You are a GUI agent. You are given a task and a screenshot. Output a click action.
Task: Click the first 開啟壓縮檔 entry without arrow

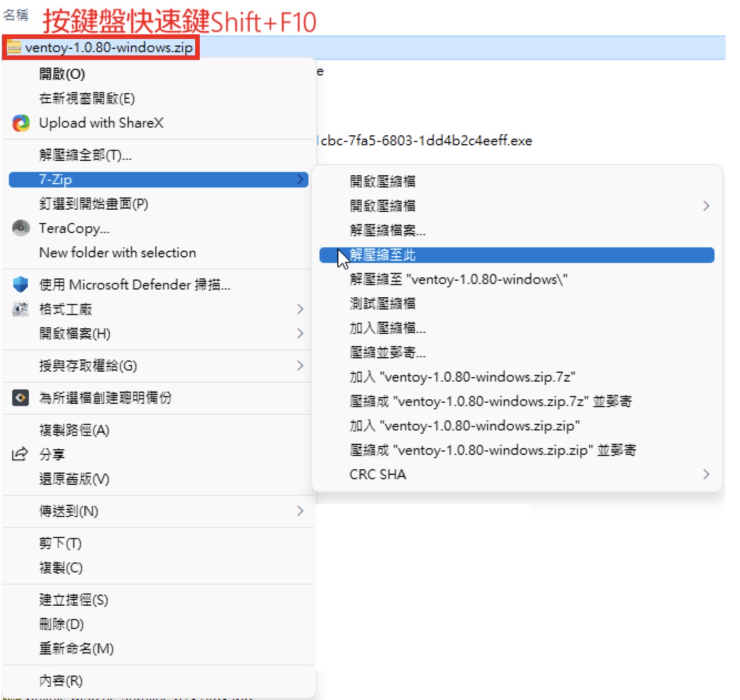point(517,181)
